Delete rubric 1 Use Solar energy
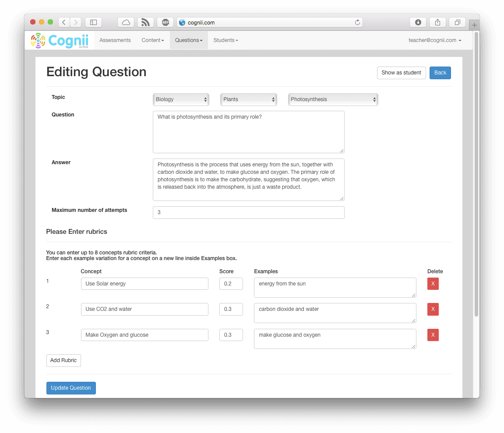This screenshot has width=504, height=433. coord(433,284)
